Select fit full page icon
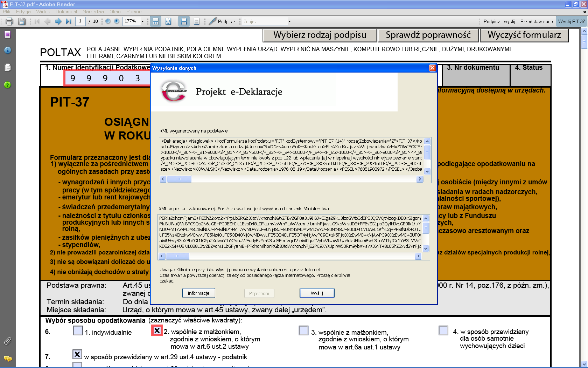The height and width of the screenshot is (368, 588). (x=168, y=21)
